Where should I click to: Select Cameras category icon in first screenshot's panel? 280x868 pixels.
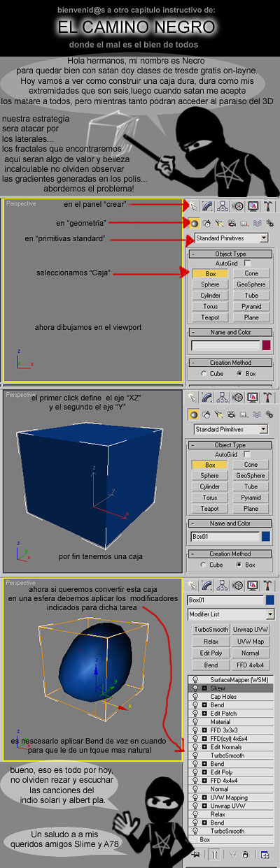pyautogui.click(x=232, y=223)
